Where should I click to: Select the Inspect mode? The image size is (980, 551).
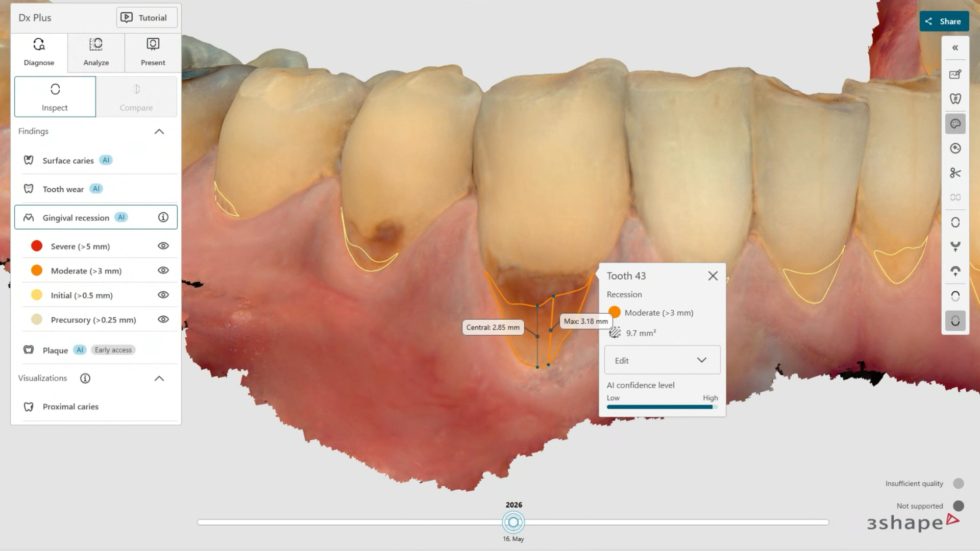click(55, 97)
